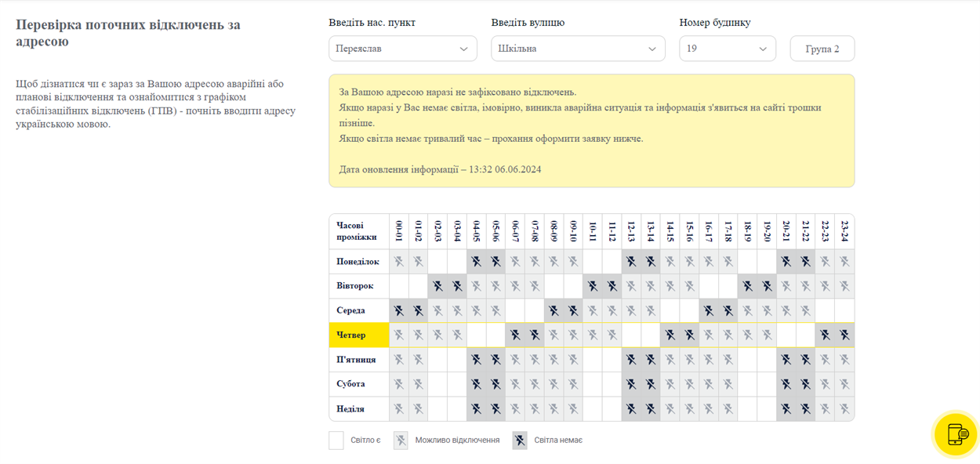This screenshot has height=464, width=980.
Task: Click Friday 12-13 no-power icon
Action: coord(631,360)
